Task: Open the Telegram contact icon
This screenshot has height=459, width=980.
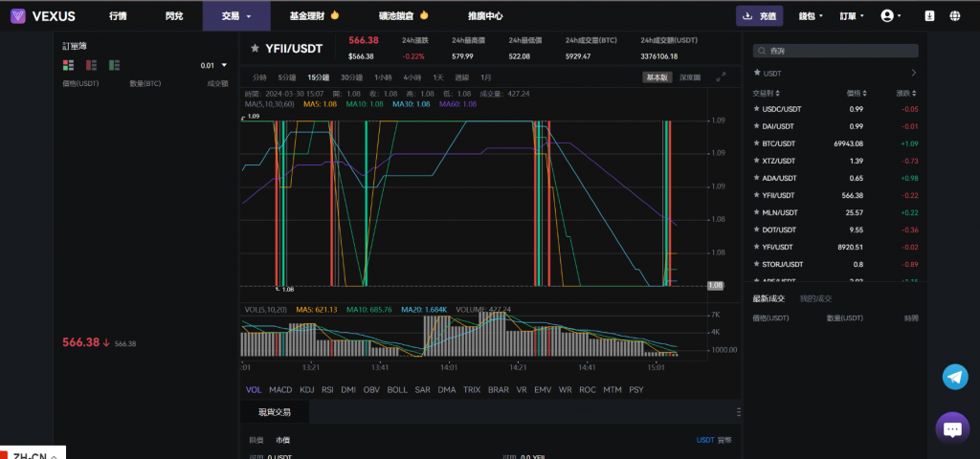Action: (954, 377)
